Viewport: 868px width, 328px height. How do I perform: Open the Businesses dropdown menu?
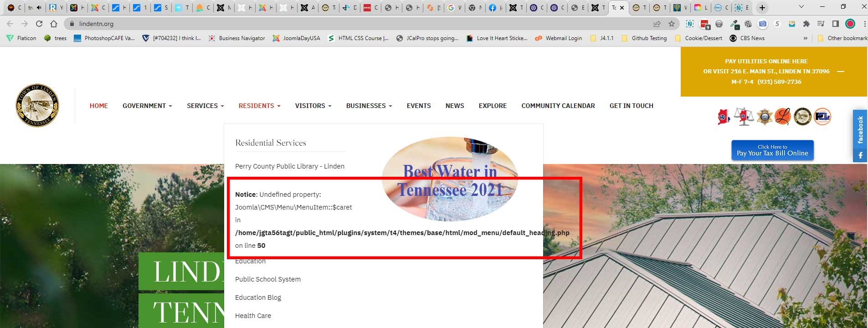click(x=369, y=106)
